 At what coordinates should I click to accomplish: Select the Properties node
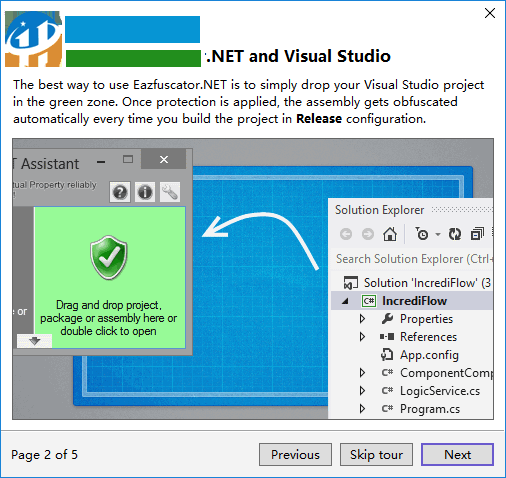(426, 319)
